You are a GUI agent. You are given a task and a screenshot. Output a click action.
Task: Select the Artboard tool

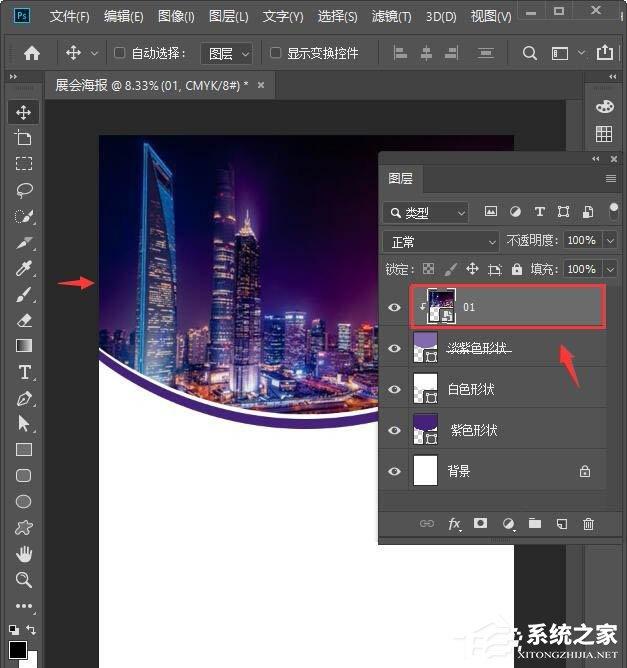(23, 138)
